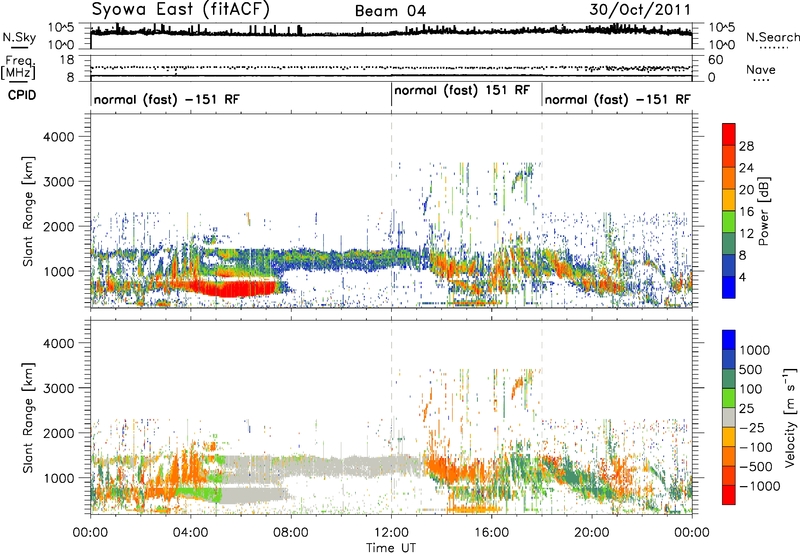This screenshot has height=554, width=800.
Task: Click the Velocity colorbar tick '-1000'
Action: (760, 486)
